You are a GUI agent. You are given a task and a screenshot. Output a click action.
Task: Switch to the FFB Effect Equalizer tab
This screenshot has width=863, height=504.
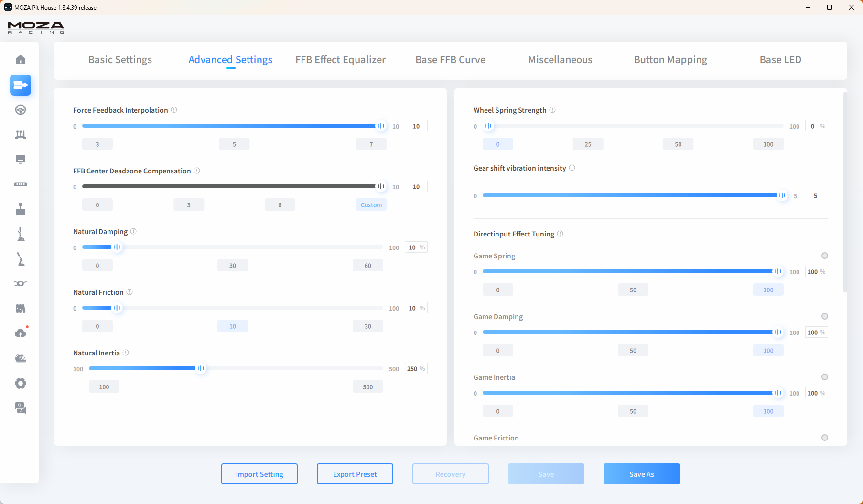pos(340,60)
